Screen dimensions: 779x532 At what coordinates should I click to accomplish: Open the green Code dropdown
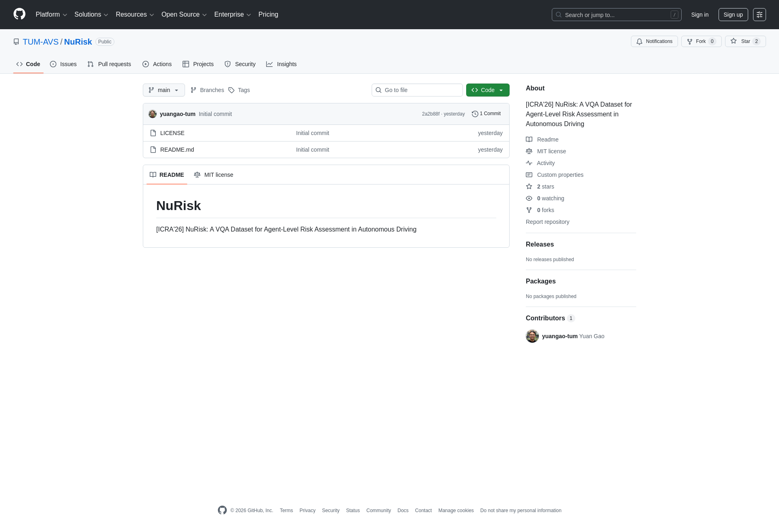[x=488, y=90]
